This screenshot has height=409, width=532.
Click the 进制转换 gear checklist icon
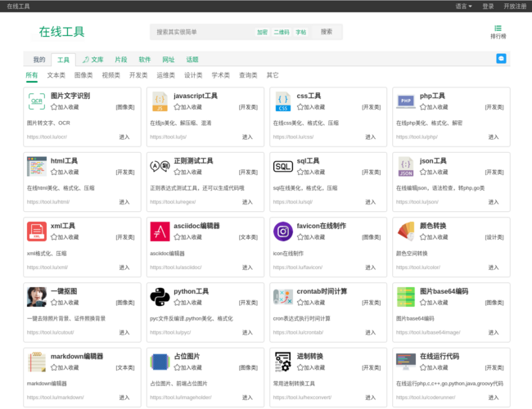[283, 362]
